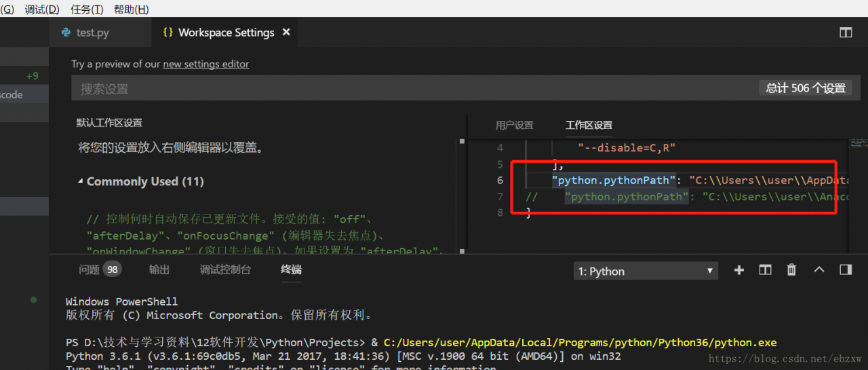Switch to the test.py tab
Viewport: 868px width, 370px height.
(92, 33)
